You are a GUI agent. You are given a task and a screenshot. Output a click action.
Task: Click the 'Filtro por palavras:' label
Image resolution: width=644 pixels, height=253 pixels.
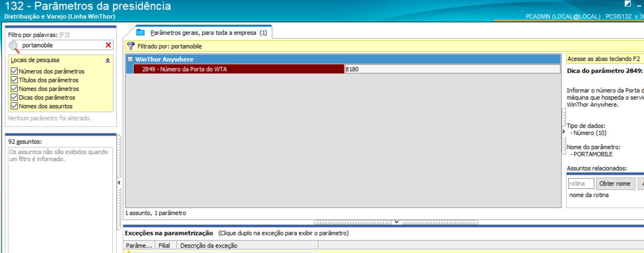pos(33,35)
